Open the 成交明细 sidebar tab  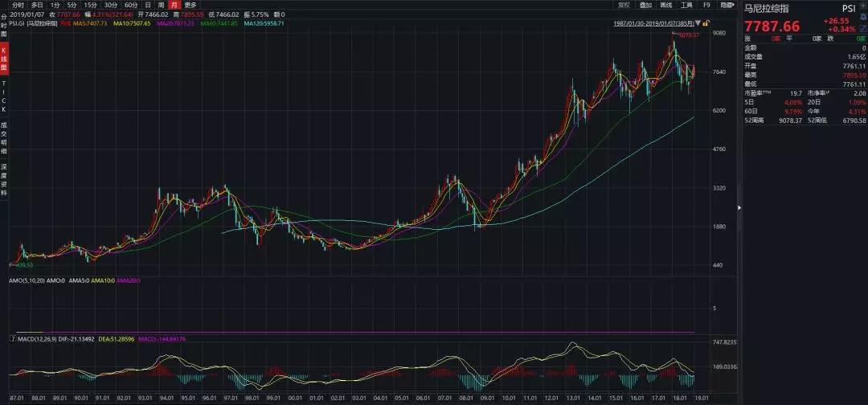[x=3, y=137]
